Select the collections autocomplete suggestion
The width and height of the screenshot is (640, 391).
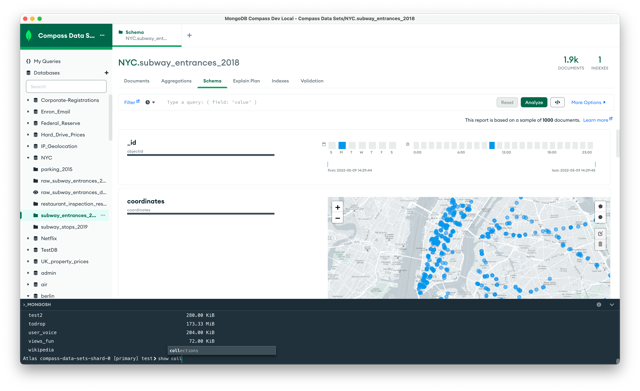222,350
